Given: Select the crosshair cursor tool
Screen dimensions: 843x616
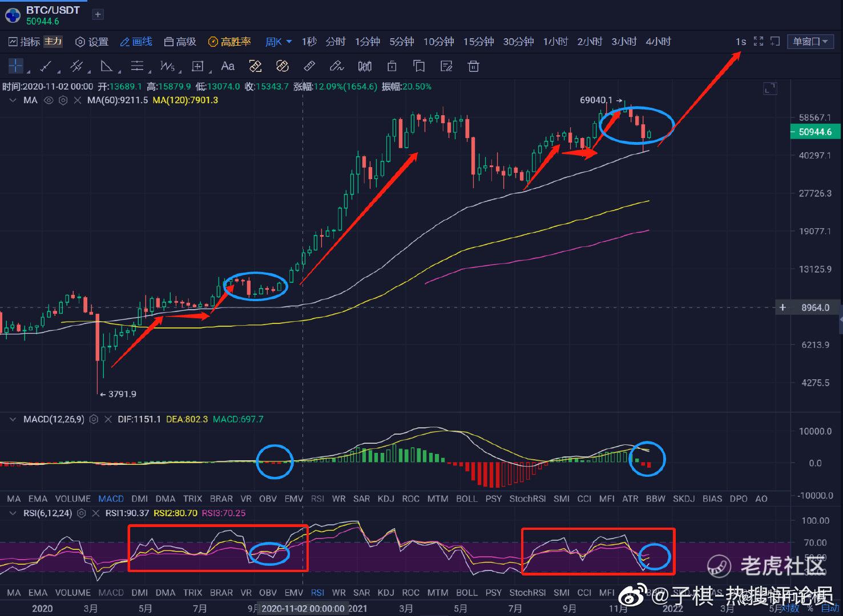Looking at the screenshot, I should [15, 66].
